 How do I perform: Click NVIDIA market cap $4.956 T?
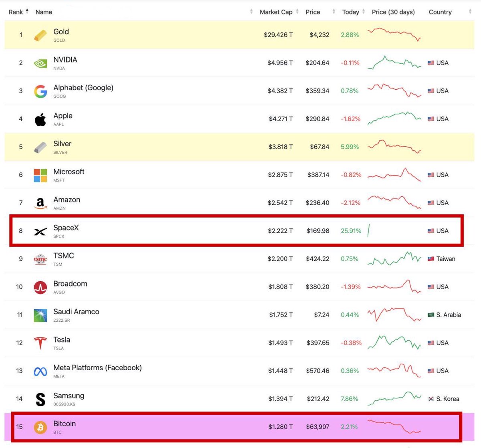[280, 63]
